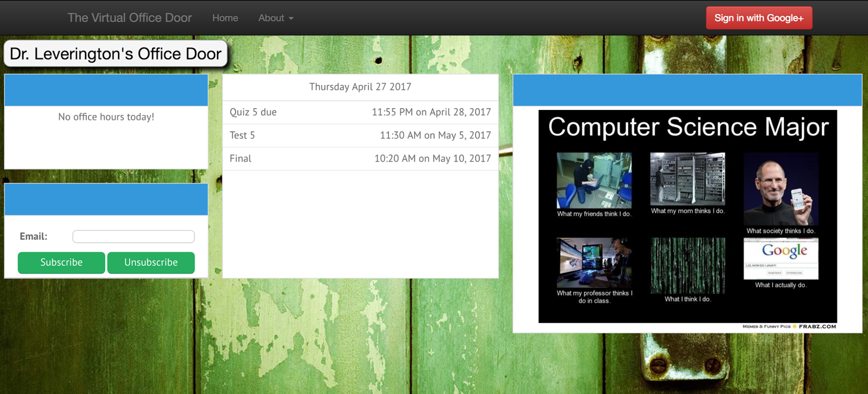
Task: Click the 11:55 PM on April 28, 2017 date
Action: pyautogui.click(x=431, y=112)
